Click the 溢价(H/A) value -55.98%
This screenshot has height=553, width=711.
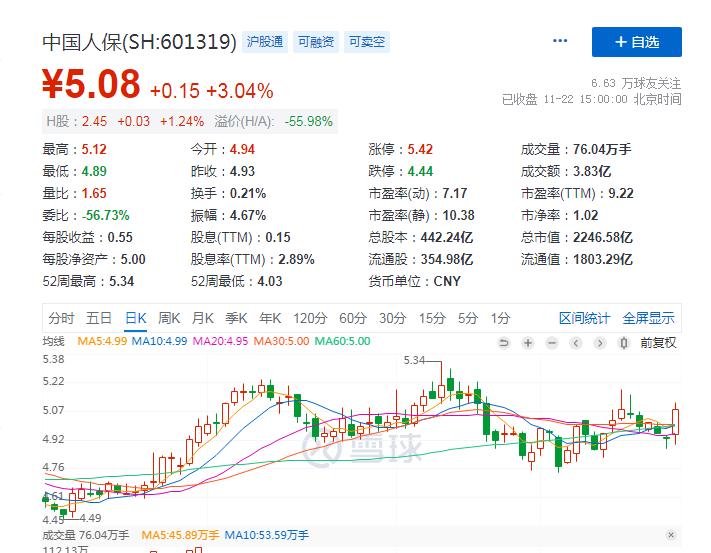click(309, 121)
